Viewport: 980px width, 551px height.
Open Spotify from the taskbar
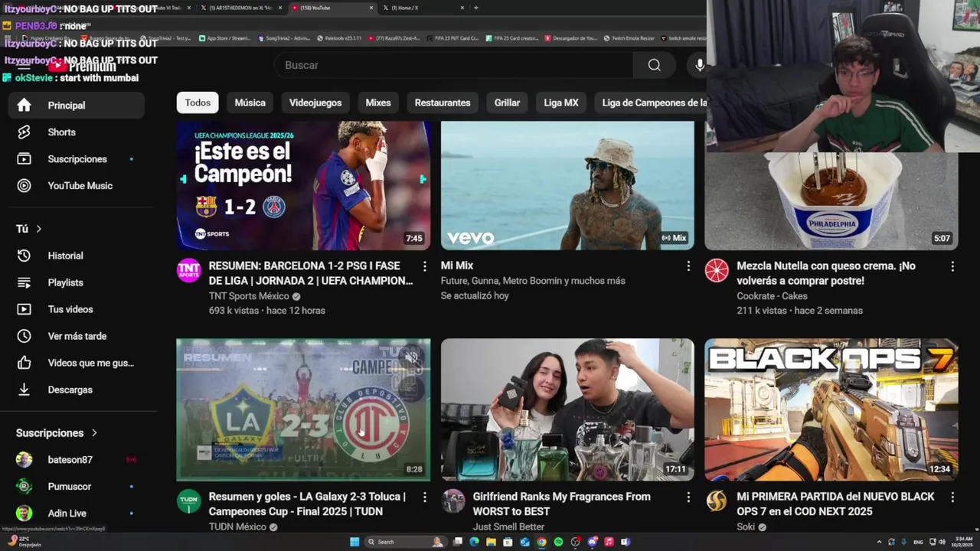558,542
